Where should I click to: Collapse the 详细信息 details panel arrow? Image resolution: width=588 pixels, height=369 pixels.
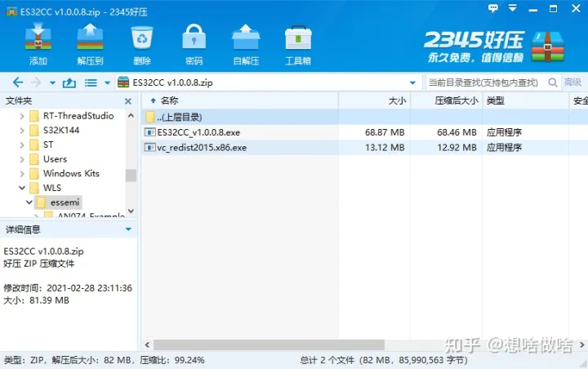128,229
